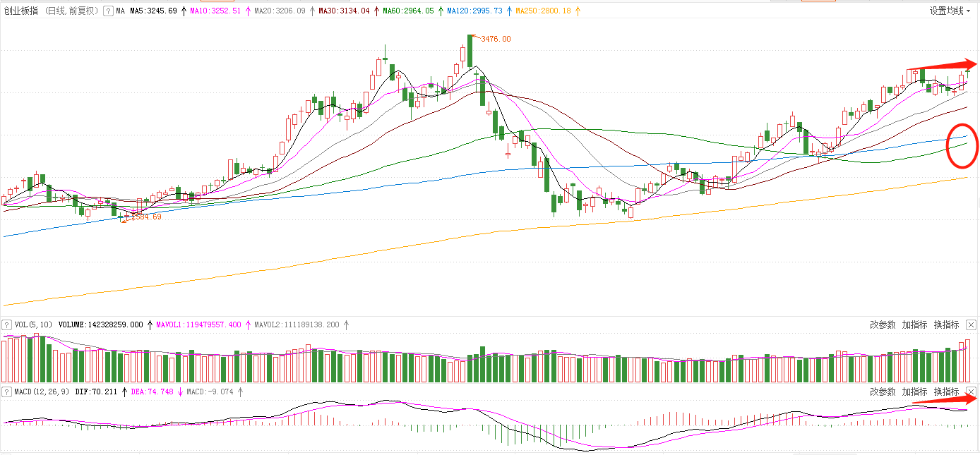
Task: Click 加指标 in the MACD panel
Action: [914, 392]
